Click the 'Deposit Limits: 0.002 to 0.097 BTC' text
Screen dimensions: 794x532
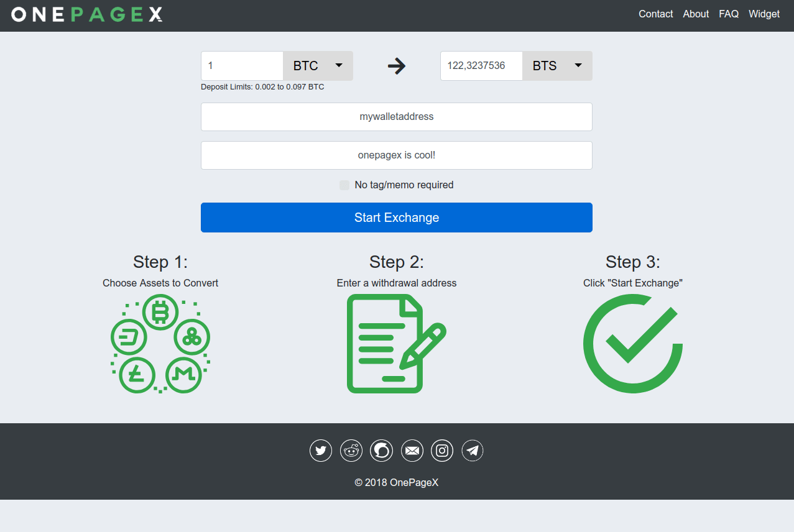[262, 87]
